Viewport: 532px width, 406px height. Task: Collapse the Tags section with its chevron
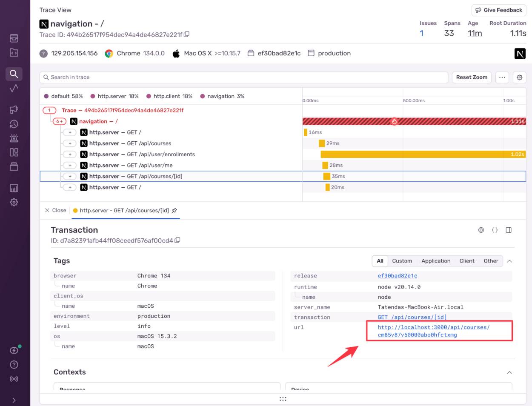click(509, 260)
